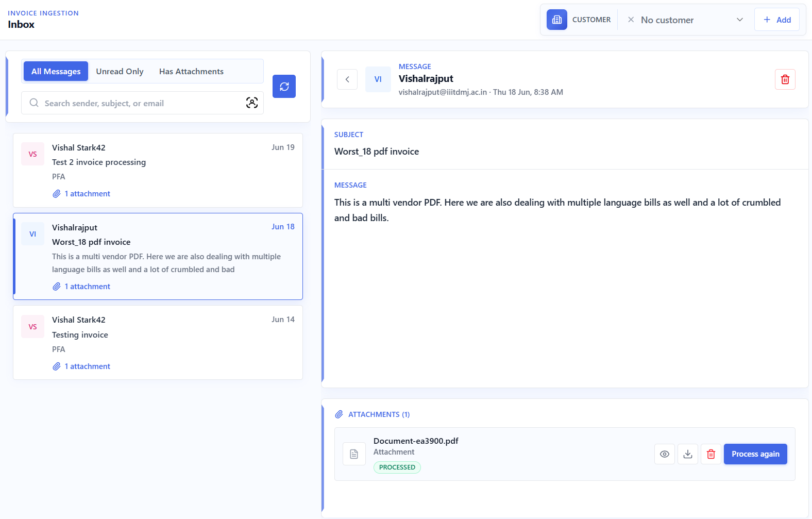Click the sender email vishalrajput@iiitdmj.ac.in
Screen dimensions: 812x519
[443, 92]
